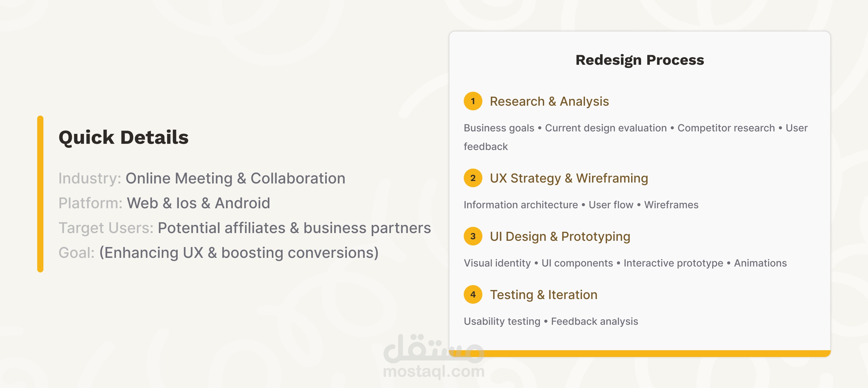Click the Industry: Online Meeting & Collaboration line
868x388 pixels.
point(202,178)
